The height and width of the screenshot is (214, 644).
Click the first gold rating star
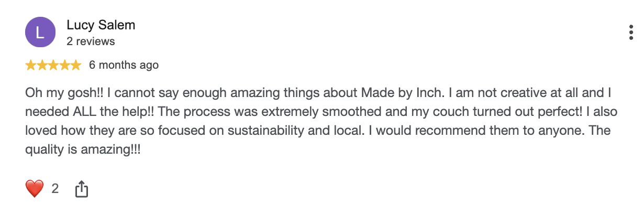[31, 65]
